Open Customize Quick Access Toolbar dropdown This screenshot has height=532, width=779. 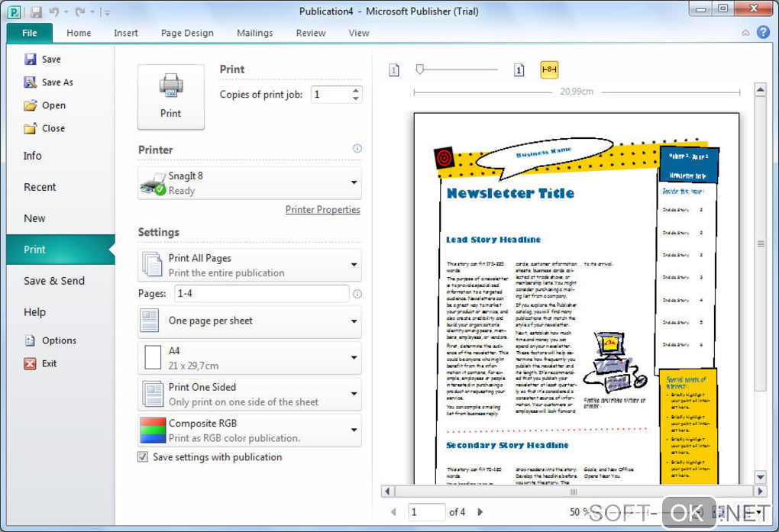tap(107, 12)
